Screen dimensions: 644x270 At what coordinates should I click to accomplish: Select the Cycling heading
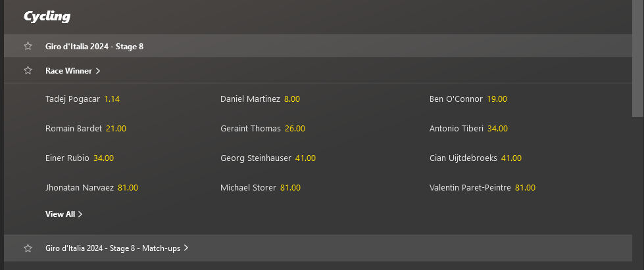point(47,16)
